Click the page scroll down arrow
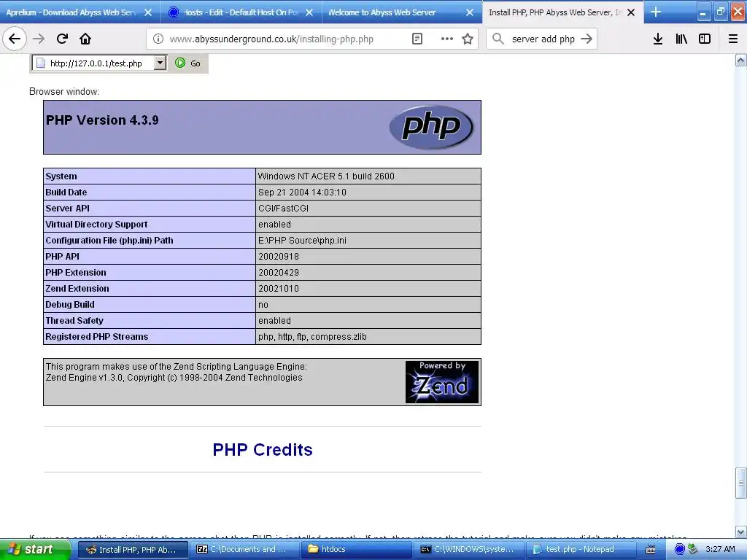 741,532
